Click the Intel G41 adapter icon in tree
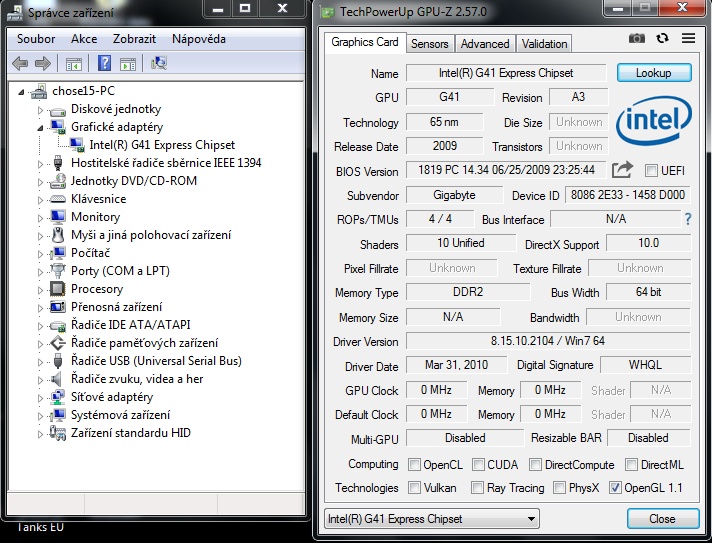This screenshot has width=712, height=543. coord(77,145)
